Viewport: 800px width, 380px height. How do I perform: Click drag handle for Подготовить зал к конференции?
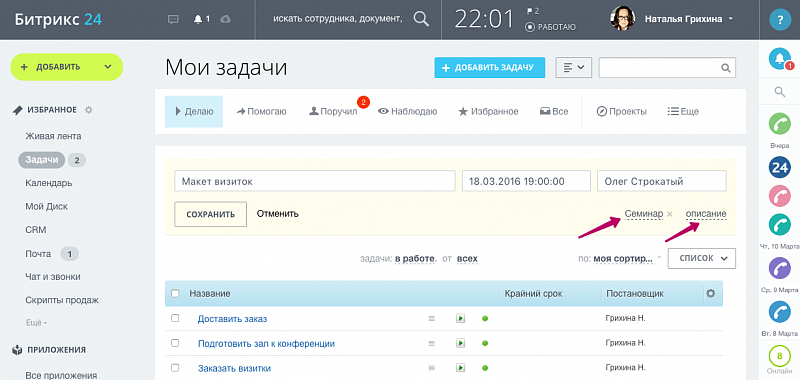pos(431,343)
